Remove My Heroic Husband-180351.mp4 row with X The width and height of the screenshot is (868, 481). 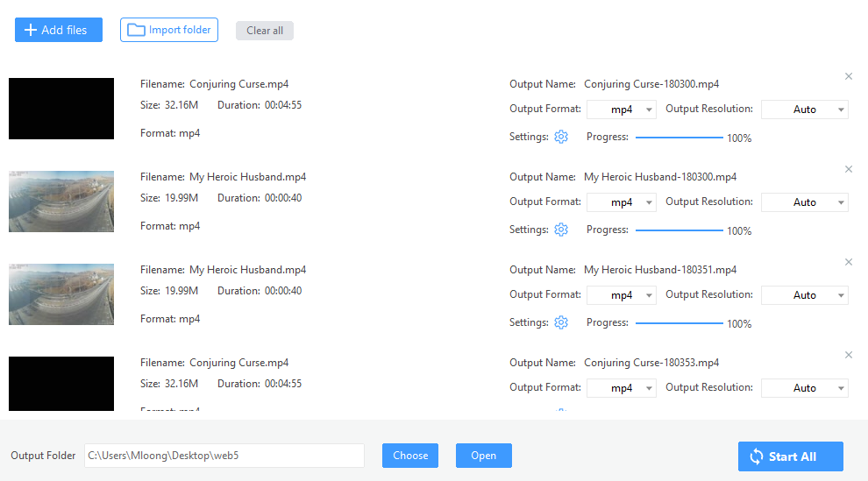(x=848, y=262)
